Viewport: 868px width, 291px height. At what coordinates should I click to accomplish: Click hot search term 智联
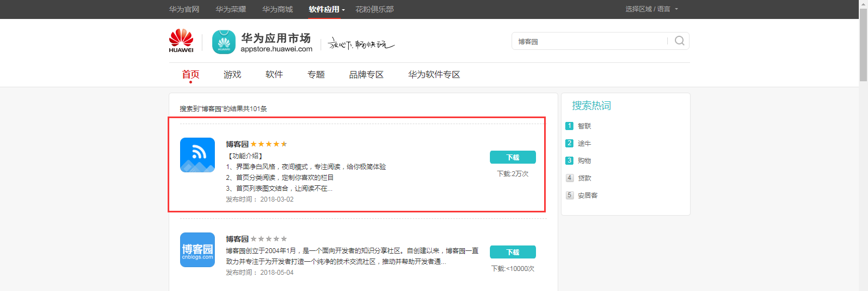tap(584, 126)
